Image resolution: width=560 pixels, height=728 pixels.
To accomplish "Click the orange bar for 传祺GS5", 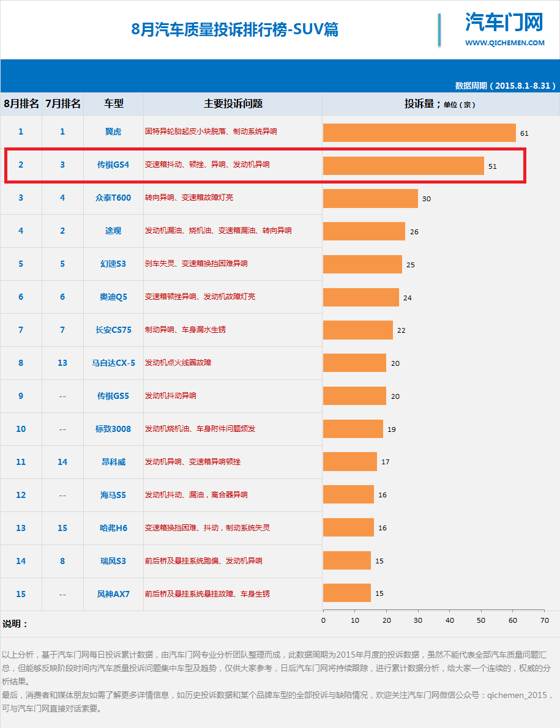I will 355,396.
